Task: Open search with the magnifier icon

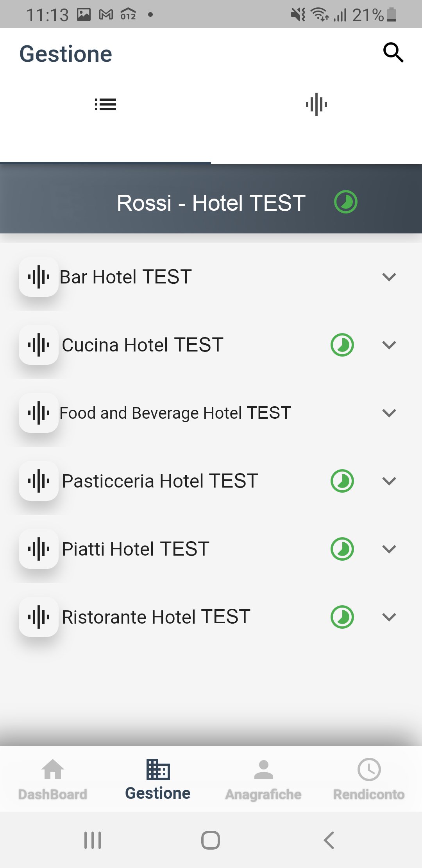Action: pyautogui.click(x=393, y=53)
